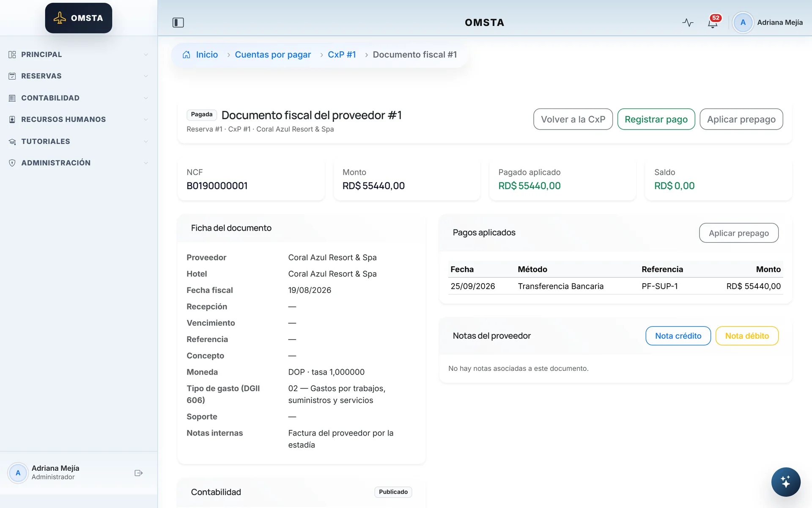Expand the RECURSOS HUMANOS chevron
Viewport: 812px width, 508px height.
coord(146,119)
